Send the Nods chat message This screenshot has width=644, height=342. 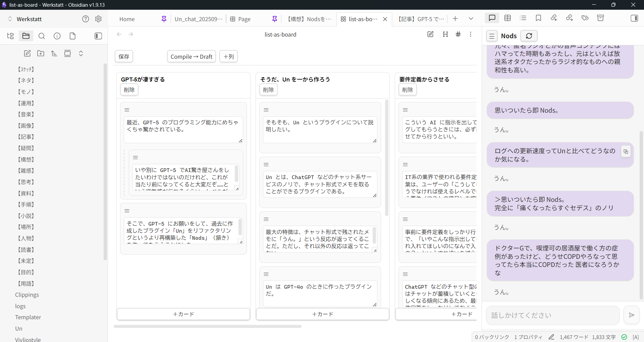[x=632, y=315]
